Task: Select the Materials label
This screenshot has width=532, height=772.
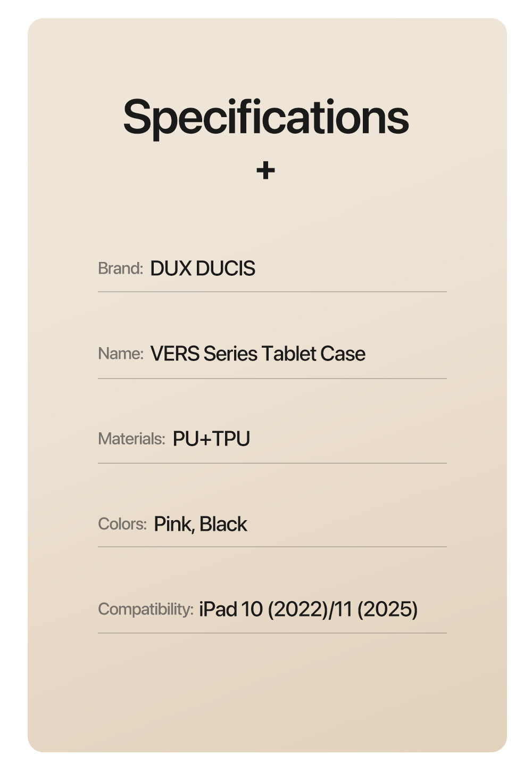Action: tap(132, 439)
